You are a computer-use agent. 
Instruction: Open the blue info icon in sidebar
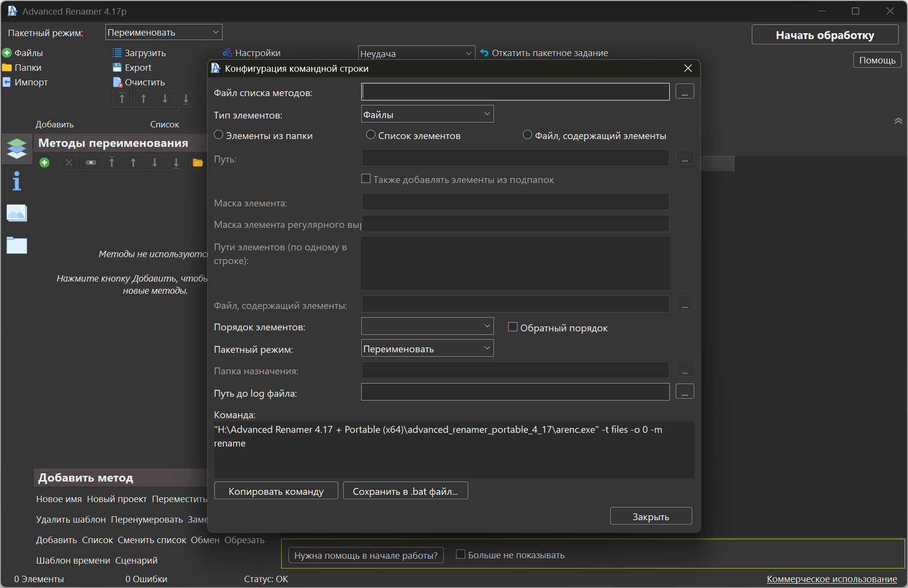[x=17, y=181]
